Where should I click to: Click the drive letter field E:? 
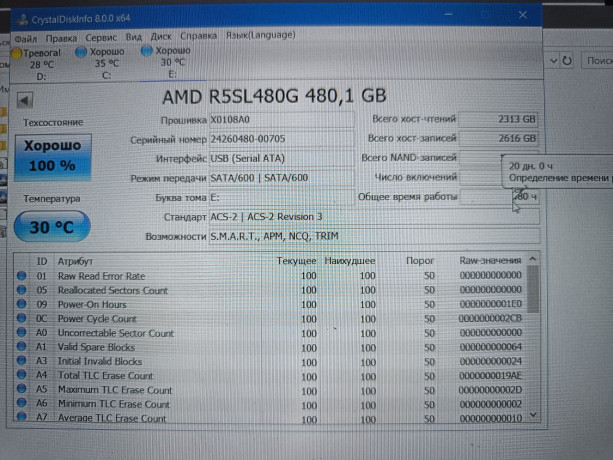pyautogui.click(x=281, y=197)
